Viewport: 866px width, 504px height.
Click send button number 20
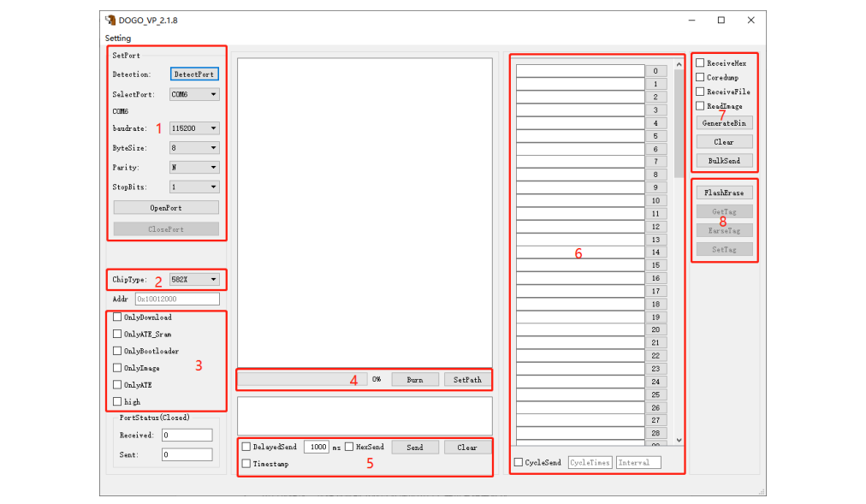(x=655, y=329)
